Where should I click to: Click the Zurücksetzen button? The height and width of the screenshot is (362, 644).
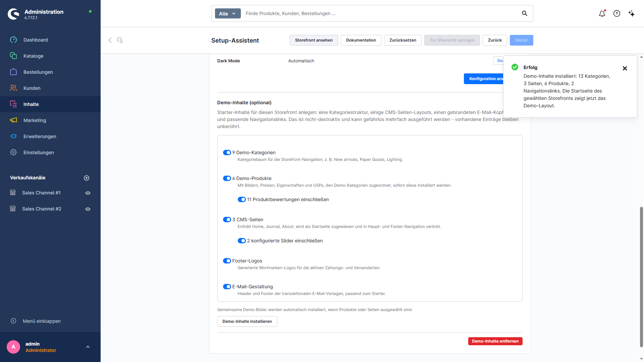pos(403,40)
